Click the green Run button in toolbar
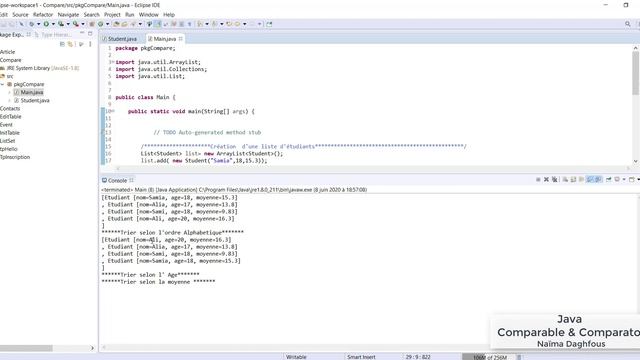This screenshot has width=640, height=360. (46, 24)
